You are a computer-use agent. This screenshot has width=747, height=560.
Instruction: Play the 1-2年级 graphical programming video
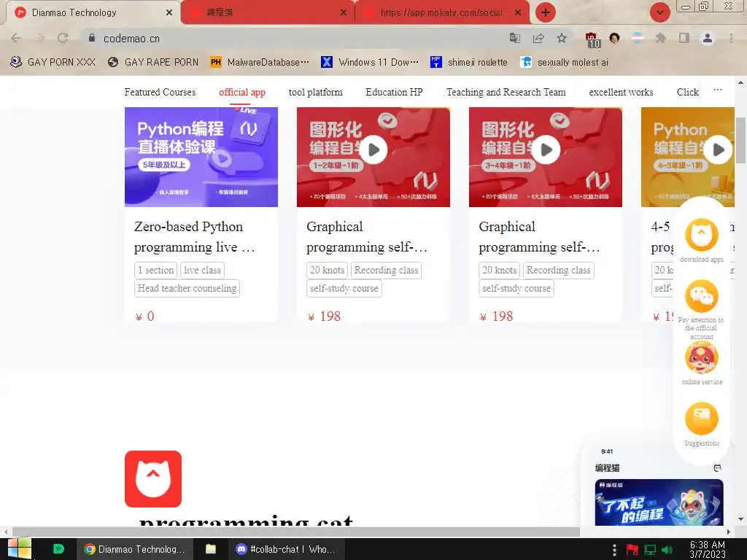[373, 150]
